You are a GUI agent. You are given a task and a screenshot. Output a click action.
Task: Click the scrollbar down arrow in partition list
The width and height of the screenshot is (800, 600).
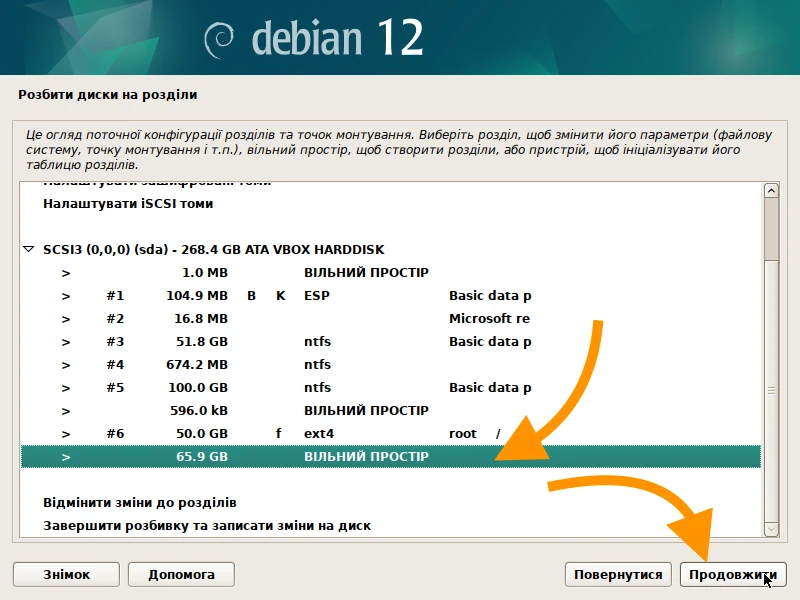click(771, 529)
